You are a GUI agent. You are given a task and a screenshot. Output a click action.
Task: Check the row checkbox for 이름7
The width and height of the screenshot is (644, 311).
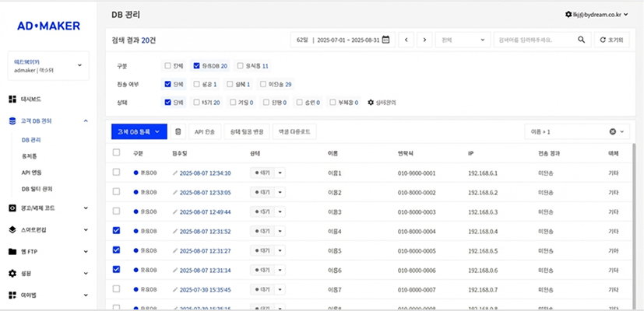[116, 289]
